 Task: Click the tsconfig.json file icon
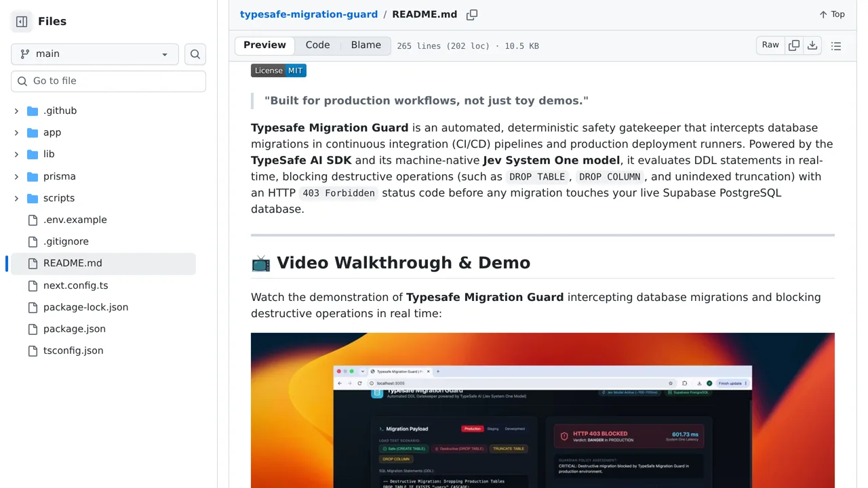(33, 350)
